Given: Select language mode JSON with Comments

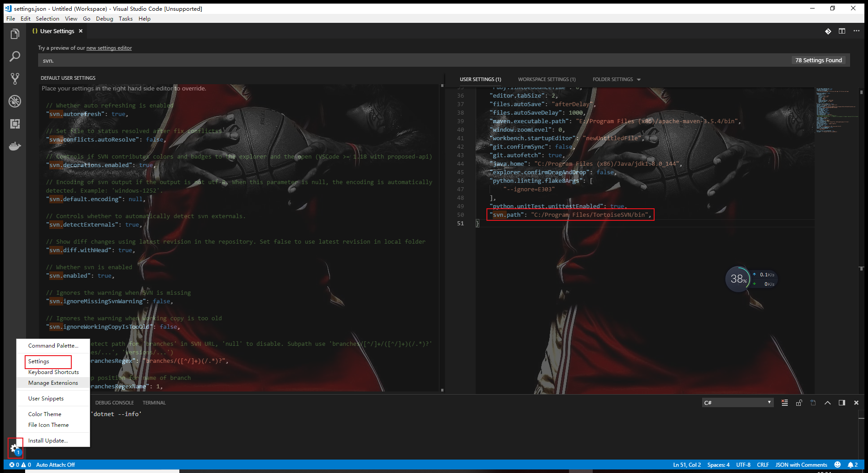Looking at the screenshot, I should click(801, 464).
